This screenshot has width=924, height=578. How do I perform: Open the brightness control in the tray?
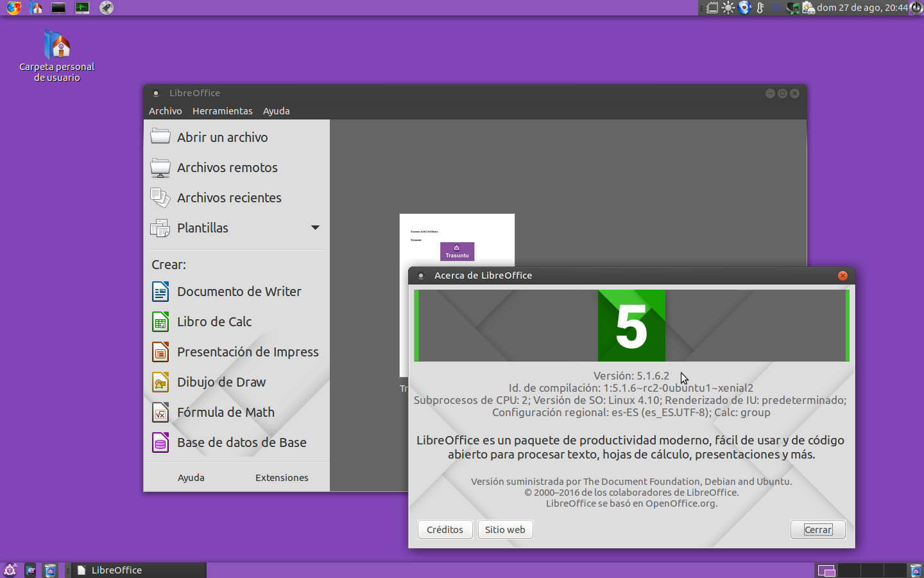(728, 8)
